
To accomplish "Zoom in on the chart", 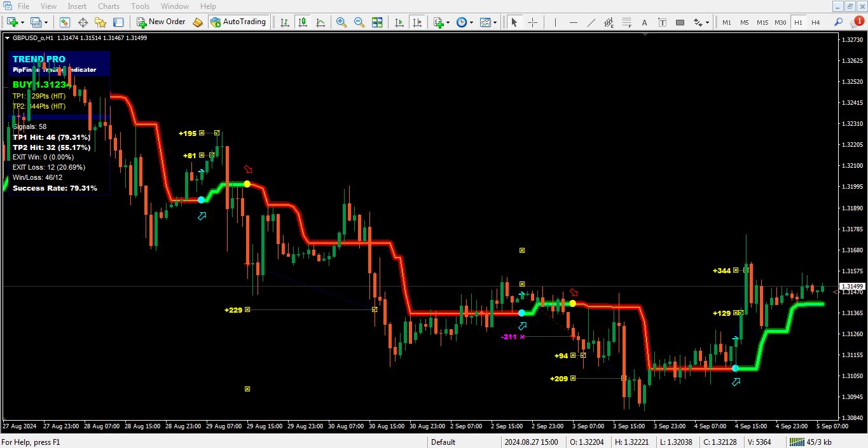I will (341, 22).
